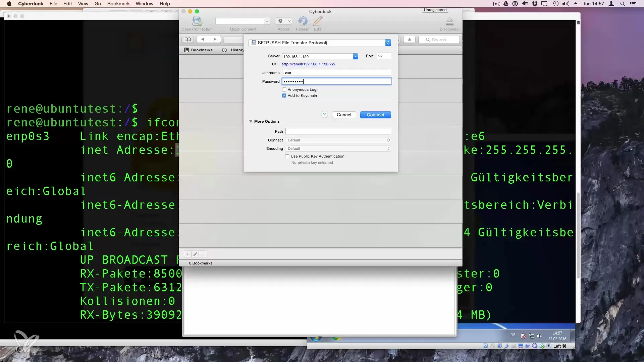
Task: Click the Unregistered button in title bar
Action: click(435, 10)
